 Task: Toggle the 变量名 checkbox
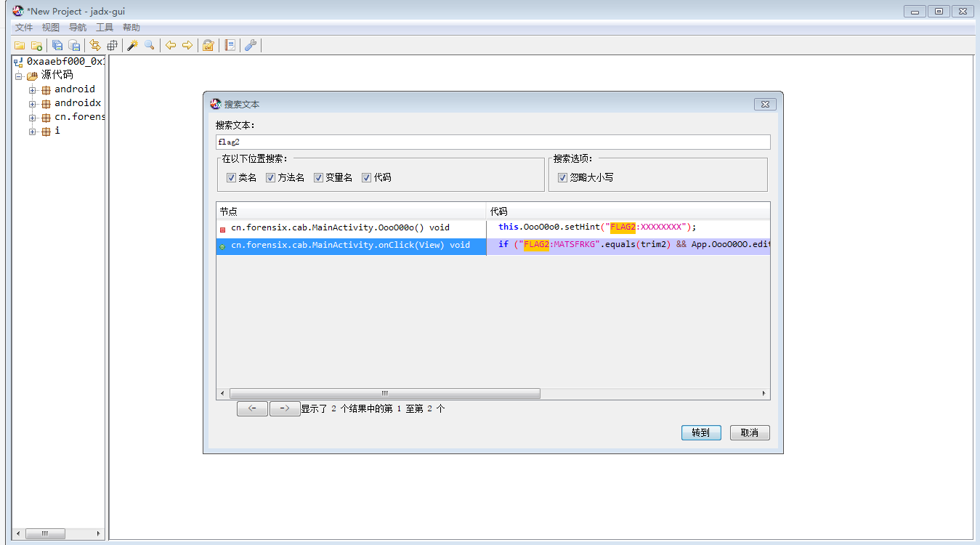click(x=318, y=177)
